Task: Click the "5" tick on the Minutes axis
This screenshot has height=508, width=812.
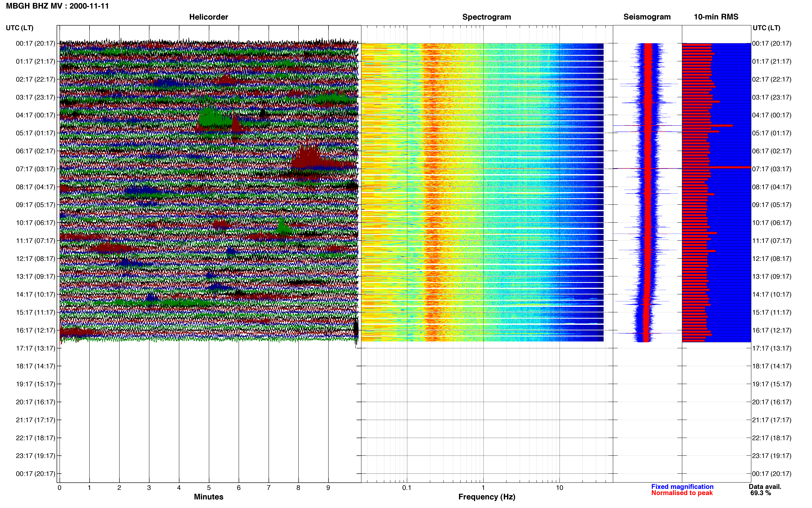Action: tap(209, 487)
